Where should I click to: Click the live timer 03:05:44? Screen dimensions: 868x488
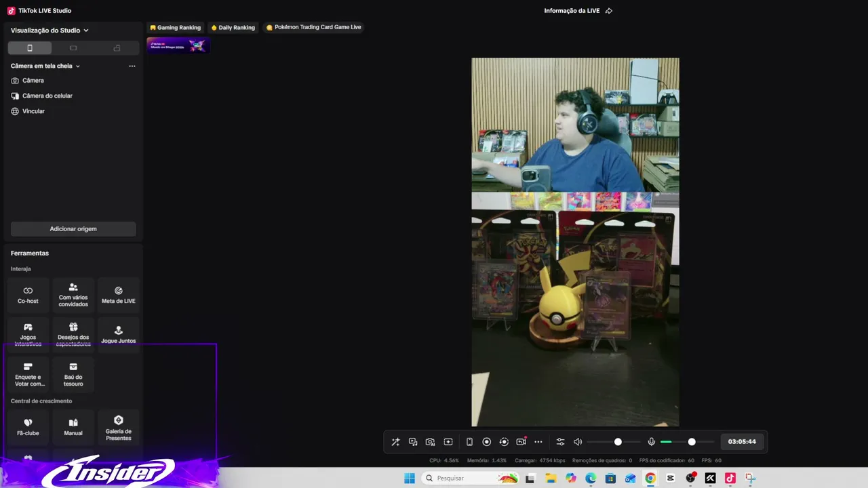pos(742,442)
